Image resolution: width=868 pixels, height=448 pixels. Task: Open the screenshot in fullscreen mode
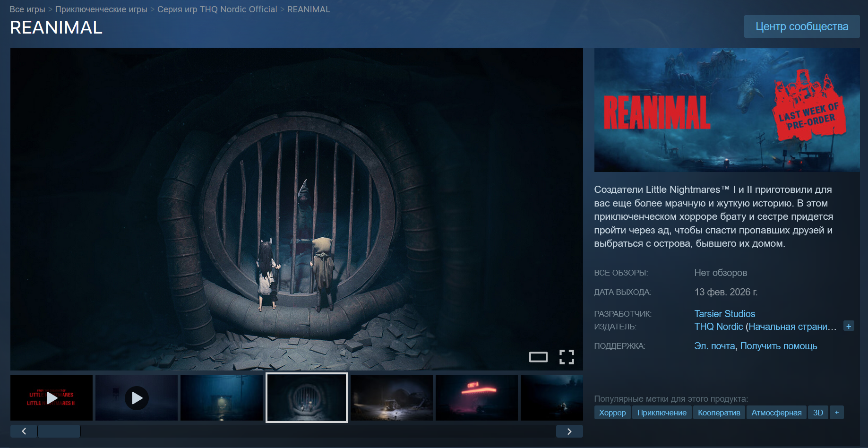coord(567,357)
